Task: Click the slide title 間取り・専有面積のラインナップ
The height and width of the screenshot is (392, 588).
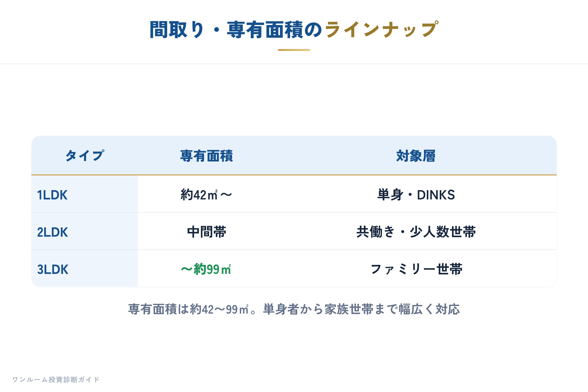Action: pos(294,29)
